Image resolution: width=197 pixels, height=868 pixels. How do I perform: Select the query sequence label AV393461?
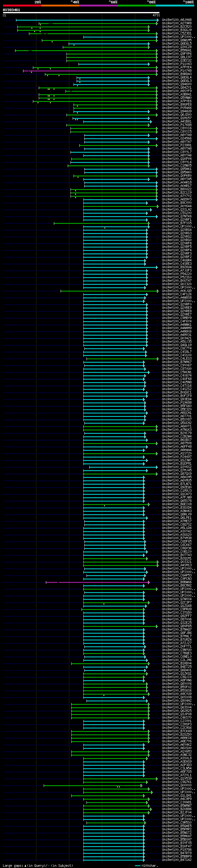(x=11, y=10)
